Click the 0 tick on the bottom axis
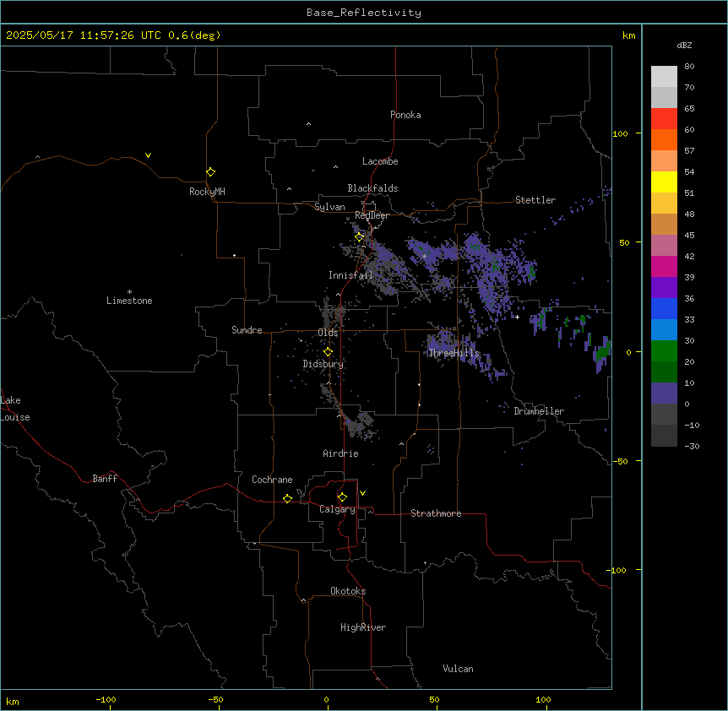Image resolution: width=728 pixels, height=711 pixels. point(326,699)
